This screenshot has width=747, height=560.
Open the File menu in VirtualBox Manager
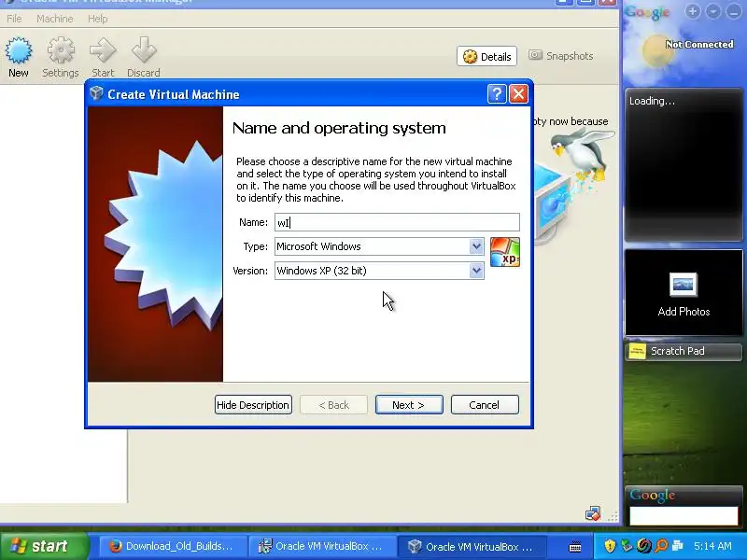14,19
